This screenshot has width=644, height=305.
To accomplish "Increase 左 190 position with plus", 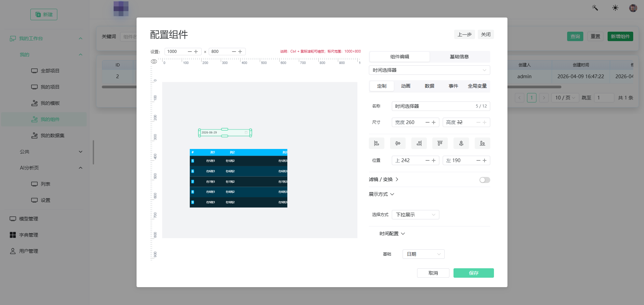I will pyautogui.click(x=485, y=160).
